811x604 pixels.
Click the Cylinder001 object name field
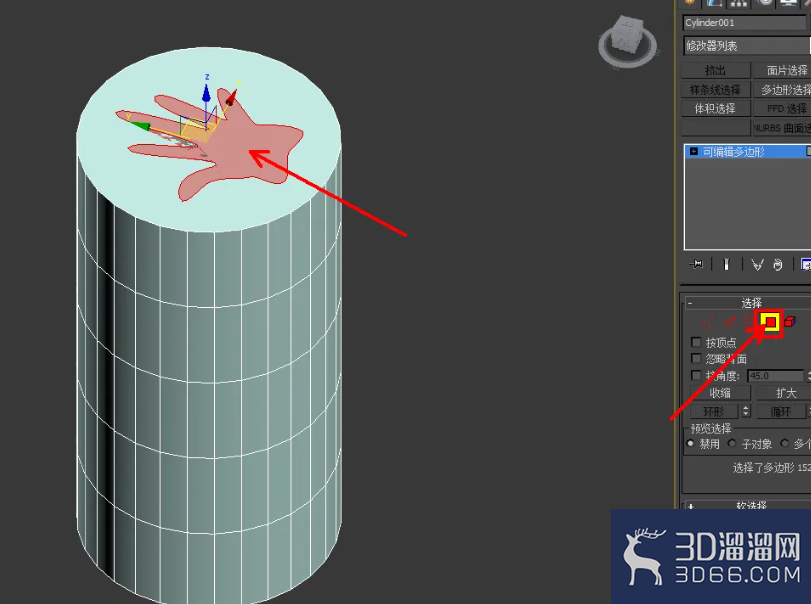pos(745,23)
